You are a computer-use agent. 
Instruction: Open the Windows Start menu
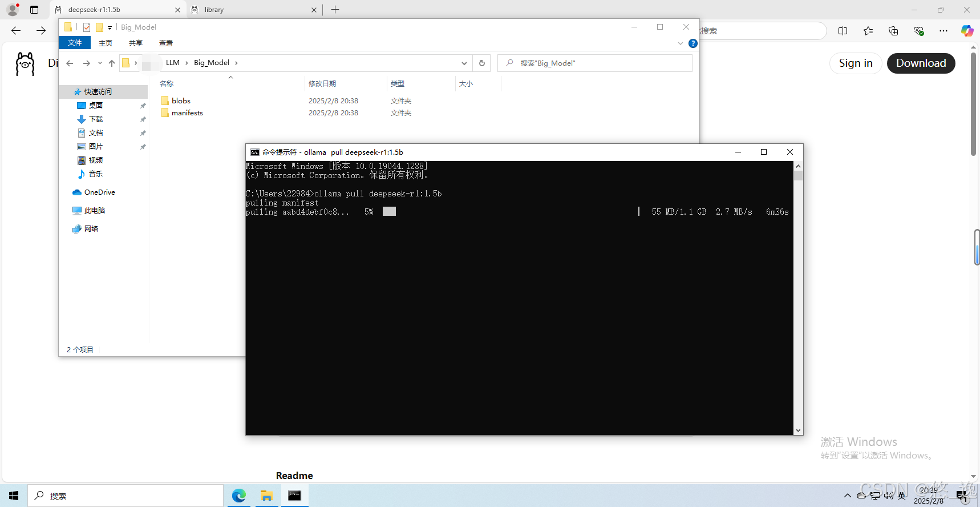(14, 496)
